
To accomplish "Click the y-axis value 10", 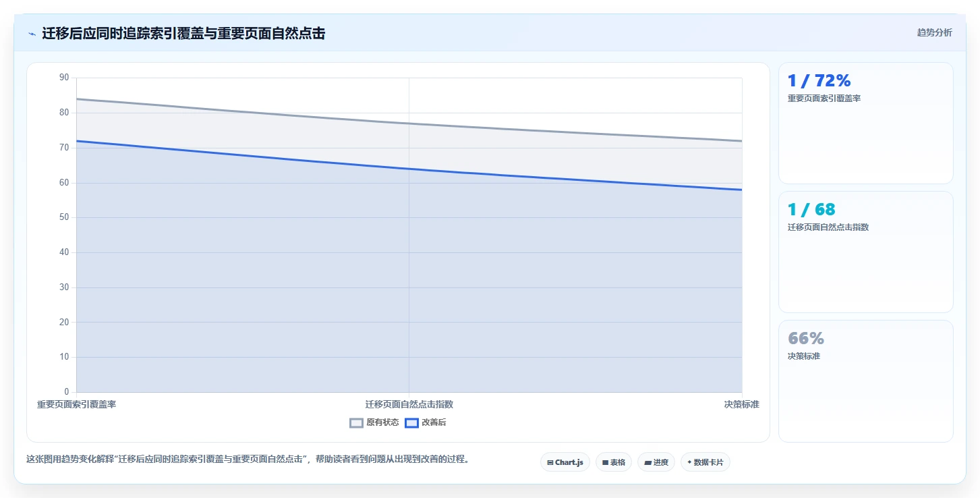I will tap(64, 357).
